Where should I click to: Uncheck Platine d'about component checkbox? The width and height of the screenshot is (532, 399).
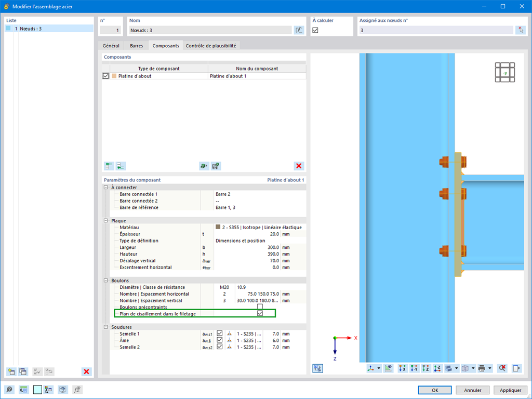pos(105,76)
